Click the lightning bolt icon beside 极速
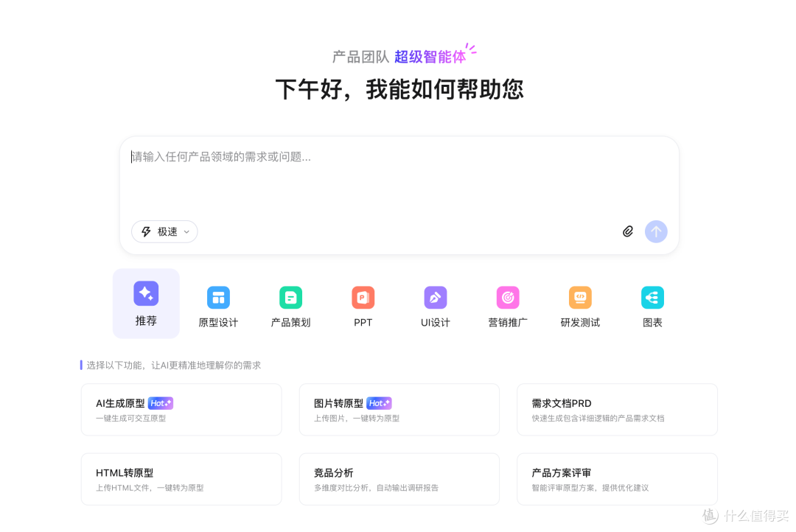The image size is (796, 532). tap(146, 231)
